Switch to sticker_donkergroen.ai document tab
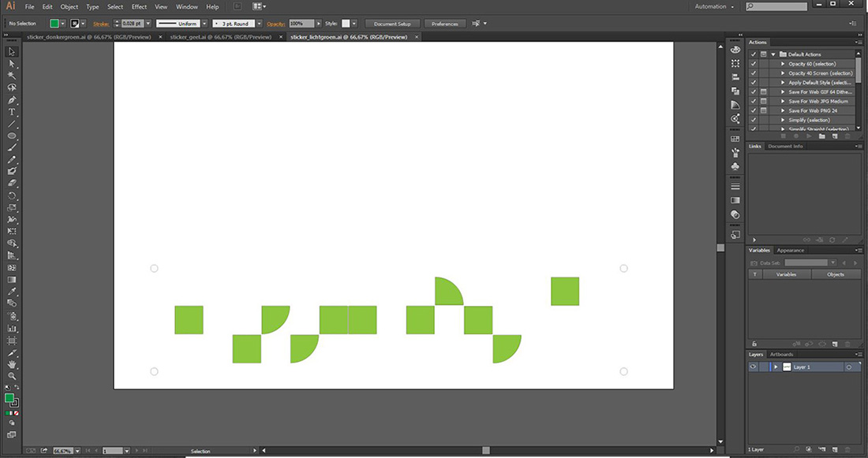 [x=89, y=37]
